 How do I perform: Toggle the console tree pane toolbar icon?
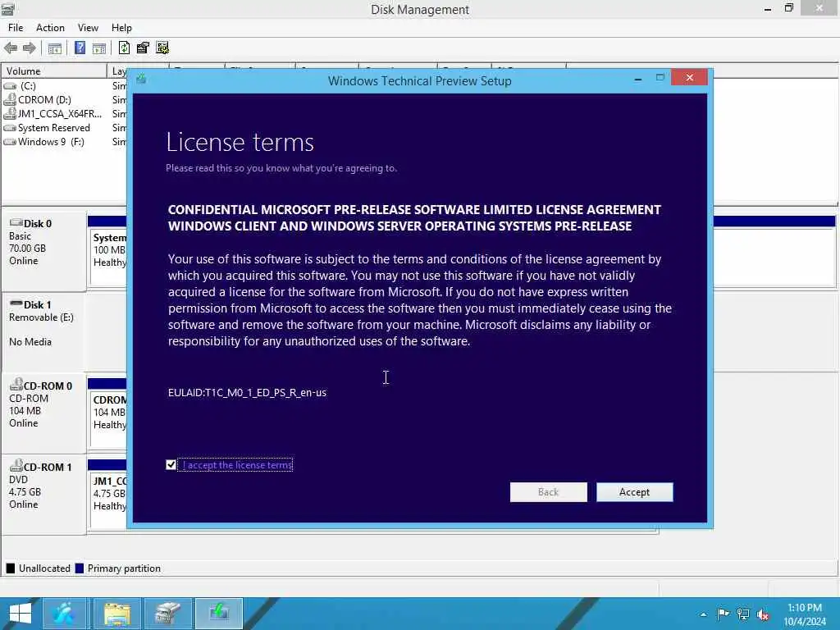55,48
